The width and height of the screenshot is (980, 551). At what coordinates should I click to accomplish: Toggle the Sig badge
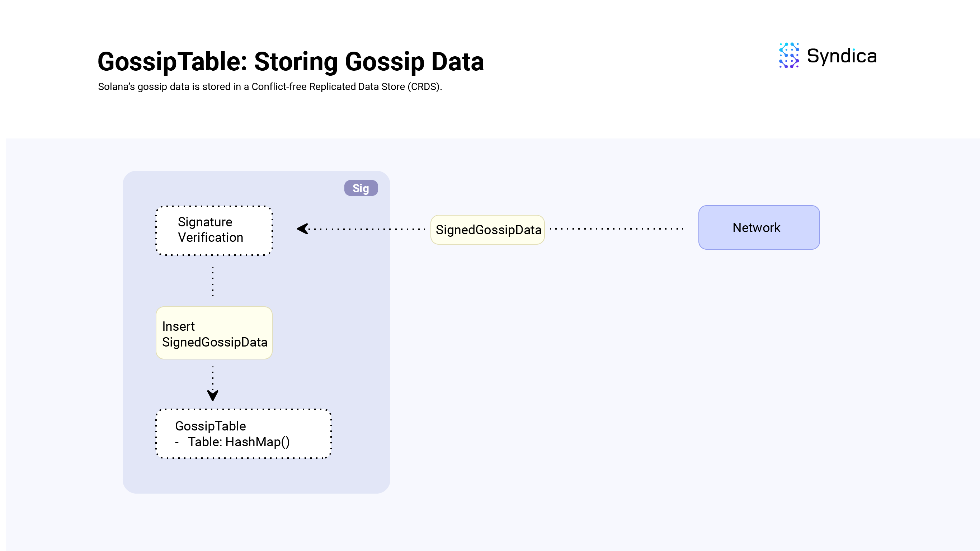[360, 188]
